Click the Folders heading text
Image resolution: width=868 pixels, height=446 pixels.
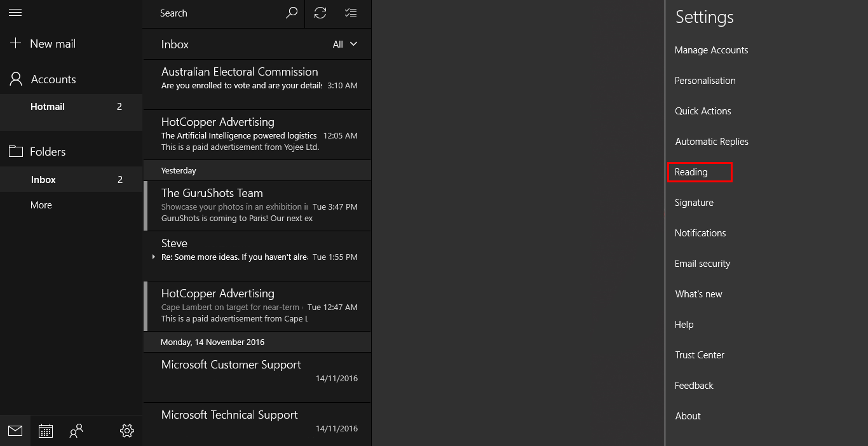48,152
